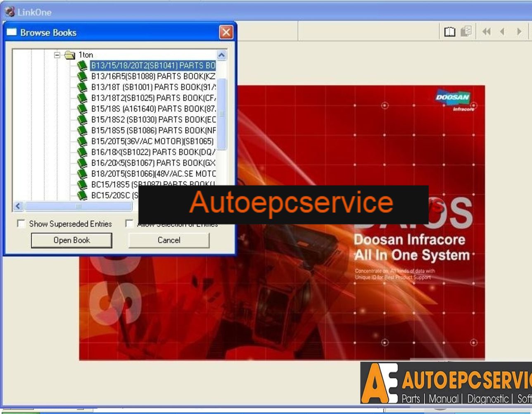Viewport: 532px width, 414px height.
Task: Select B18/20T5(SB1066)(48V/AC.SE entry
Action: pyautogui.click(x=153, y=174)
